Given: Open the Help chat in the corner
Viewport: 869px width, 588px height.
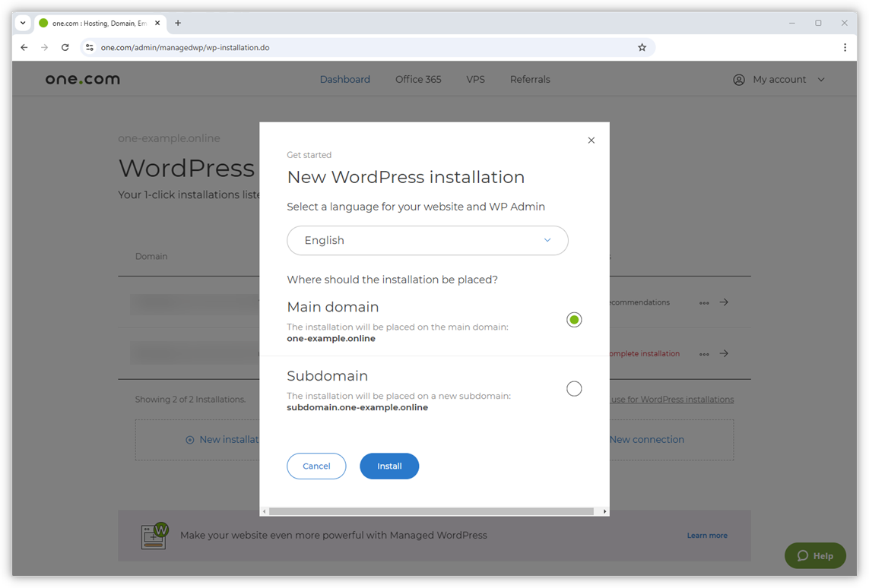Looking at the screenshot, I should pos(814,555).
